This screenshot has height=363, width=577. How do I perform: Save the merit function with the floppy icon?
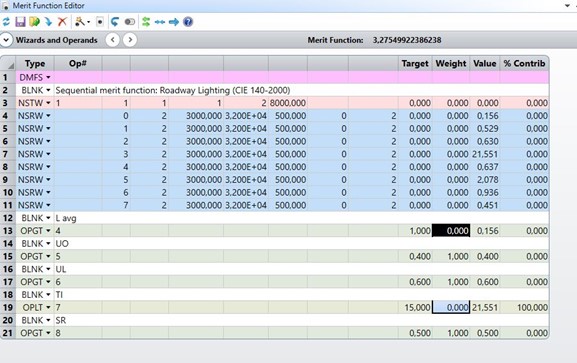coord(20,22)
